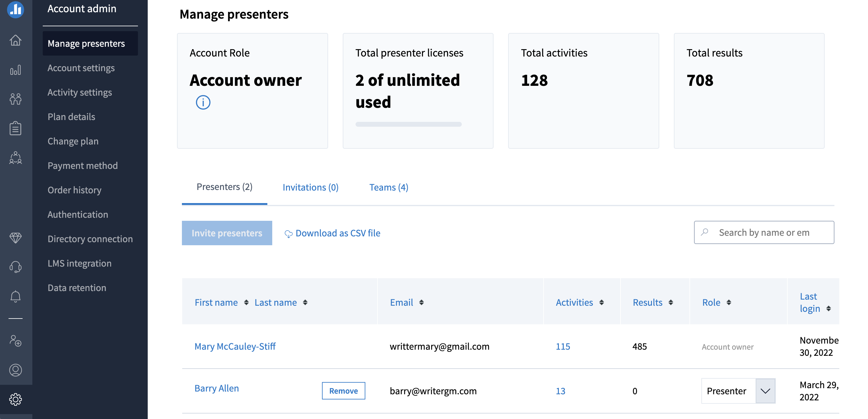Sort by First name arrows
868x419 pixels.
click(246, 302)
